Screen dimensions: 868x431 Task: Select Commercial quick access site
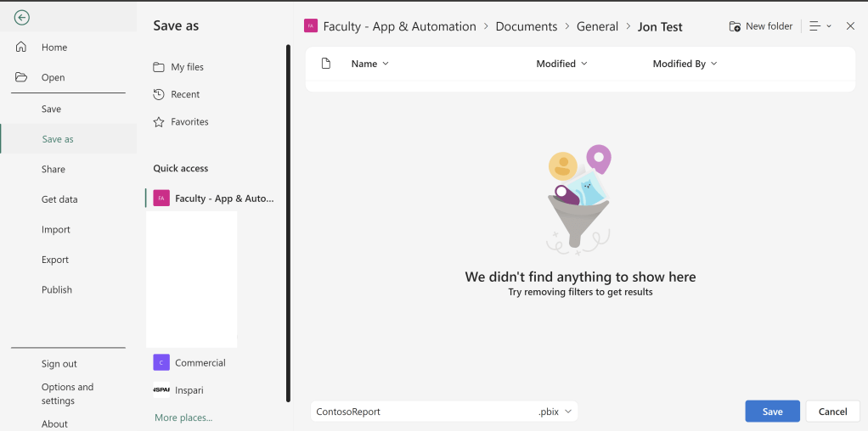200,363
